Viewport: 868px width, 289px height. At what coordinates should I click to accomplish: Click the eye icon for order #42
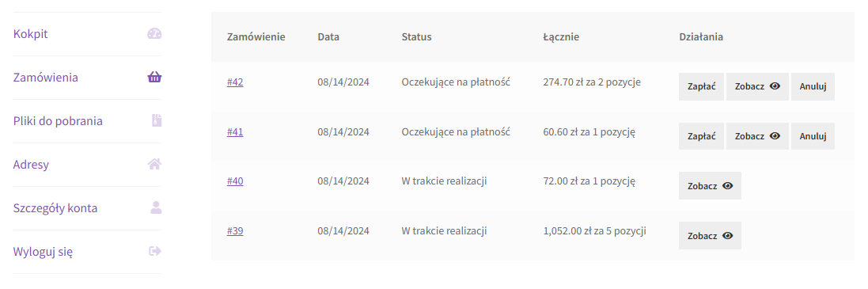pyautogui.click(x=775, y=86)
